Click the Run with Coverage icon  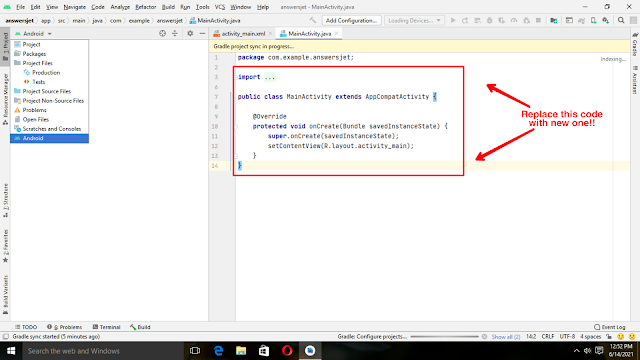[502, 20]
